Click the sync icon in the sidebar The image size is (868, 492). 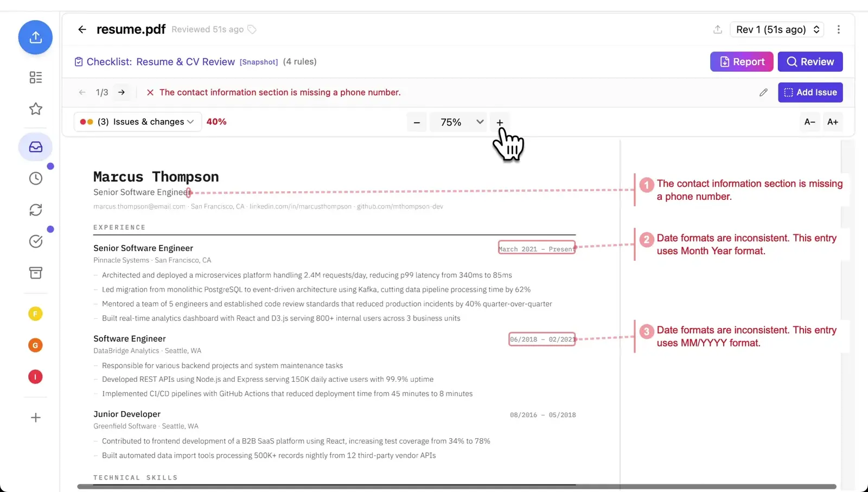tap(35, 210)
